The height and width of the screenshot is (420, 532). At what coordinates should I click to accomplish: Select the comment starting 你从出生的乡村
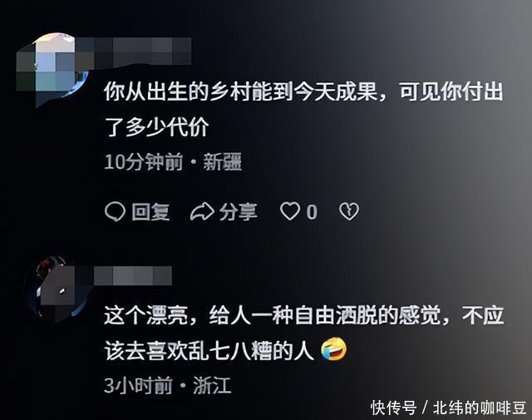coord(303,109)
